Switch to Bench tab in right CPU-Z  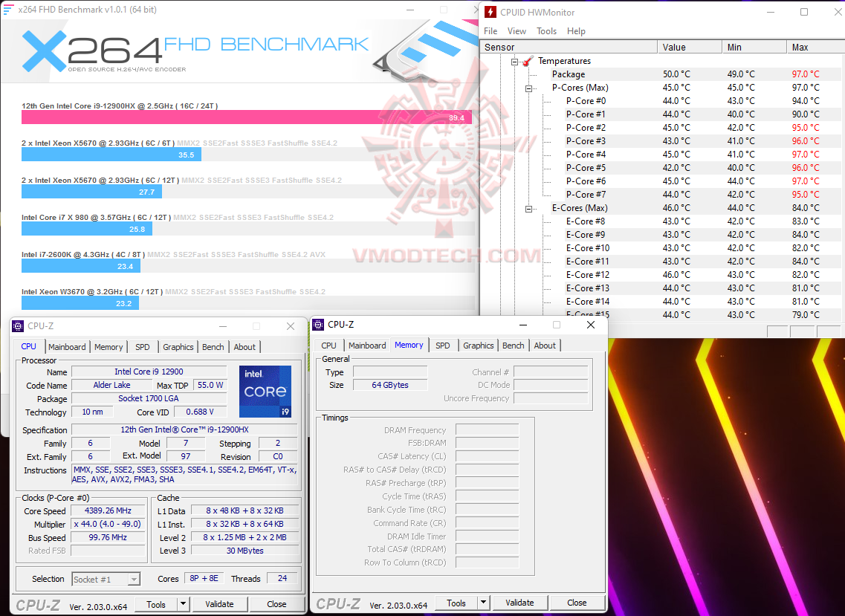click(x=513, y=346)
